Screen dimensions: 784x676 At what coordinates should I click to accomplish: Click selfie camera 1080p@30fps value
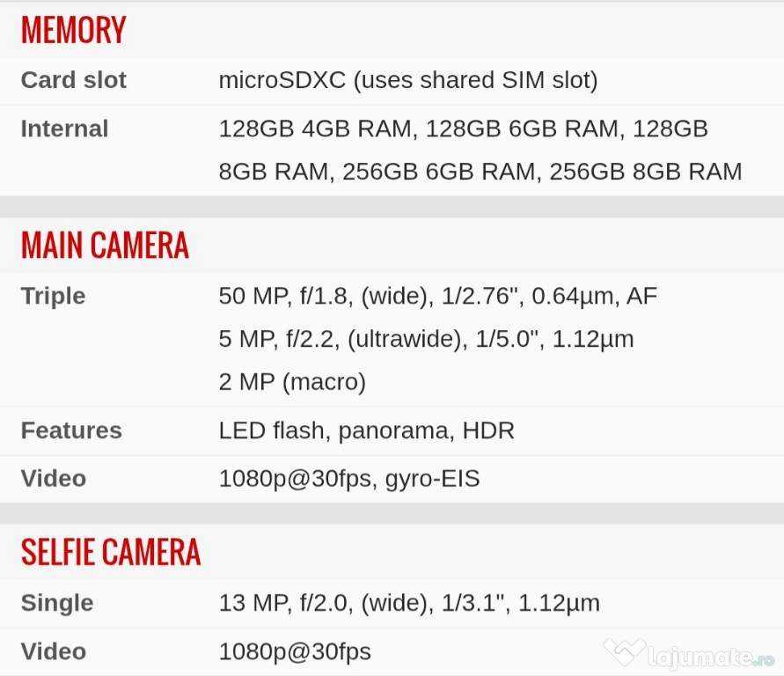pos(295,651)
